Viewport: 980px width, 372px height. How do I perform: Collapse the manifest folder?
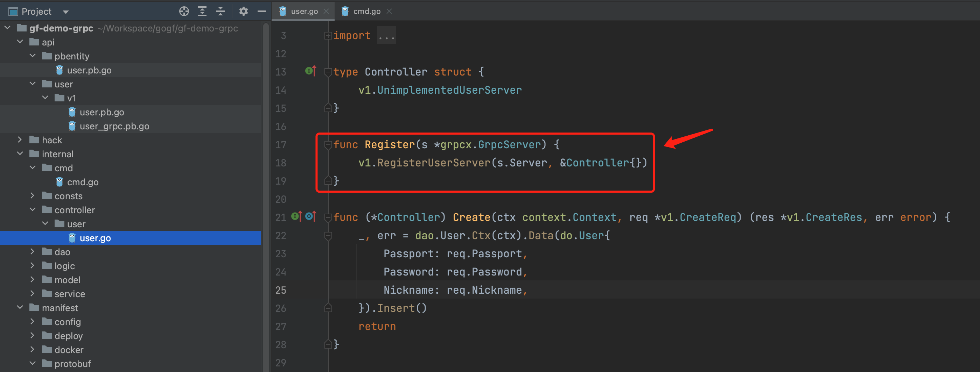(x=20, y=307)
